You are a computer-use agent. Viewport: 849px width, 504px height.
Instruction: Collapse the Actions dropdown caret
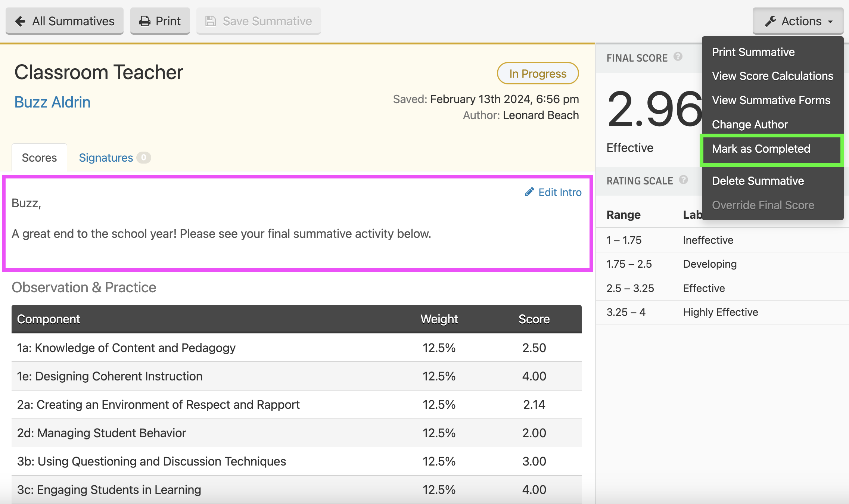tap(830, 22)
